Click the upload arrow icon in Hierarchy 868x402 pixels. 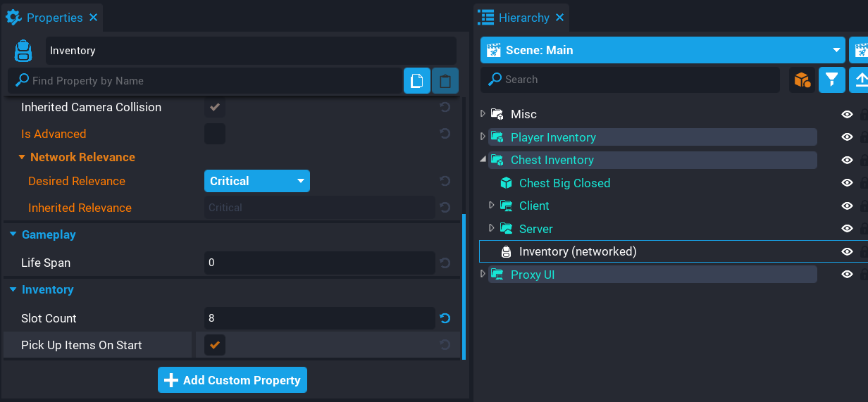tap(859, 80)
